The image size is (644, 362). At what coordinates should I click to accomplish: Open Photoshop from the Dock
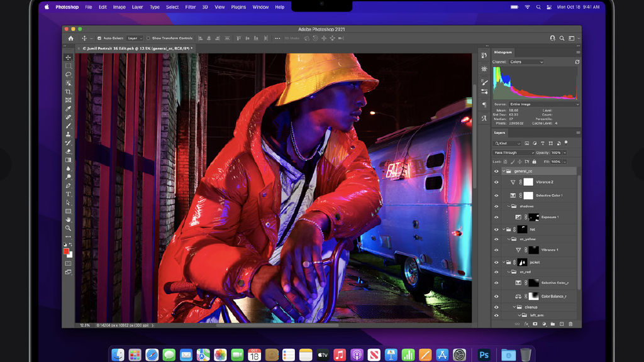point(484,355)
